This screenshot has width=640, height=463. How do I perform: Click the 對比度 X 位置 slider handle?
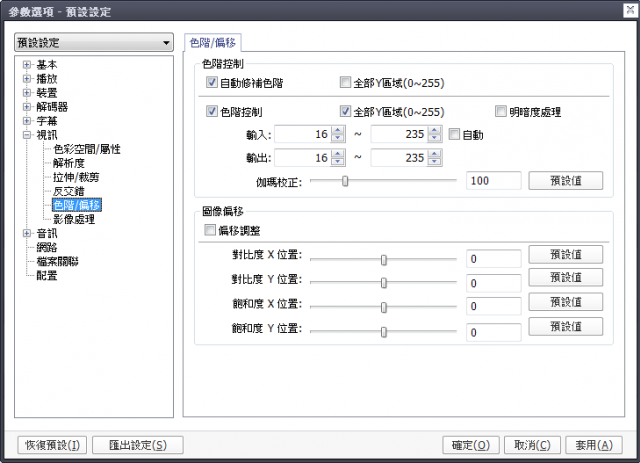point(384,260)
